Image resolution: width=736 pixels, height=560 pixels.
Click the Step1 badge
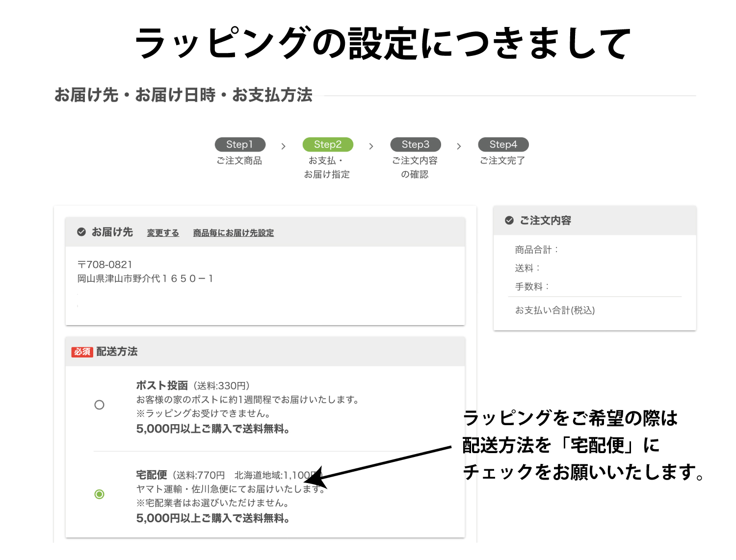(240, 145)
